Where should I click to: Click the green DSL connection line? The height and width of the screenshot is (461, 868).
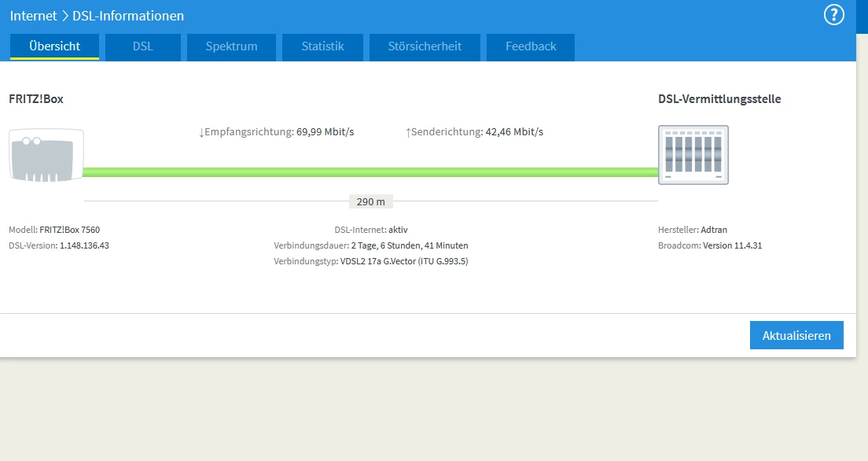(370, 172)
